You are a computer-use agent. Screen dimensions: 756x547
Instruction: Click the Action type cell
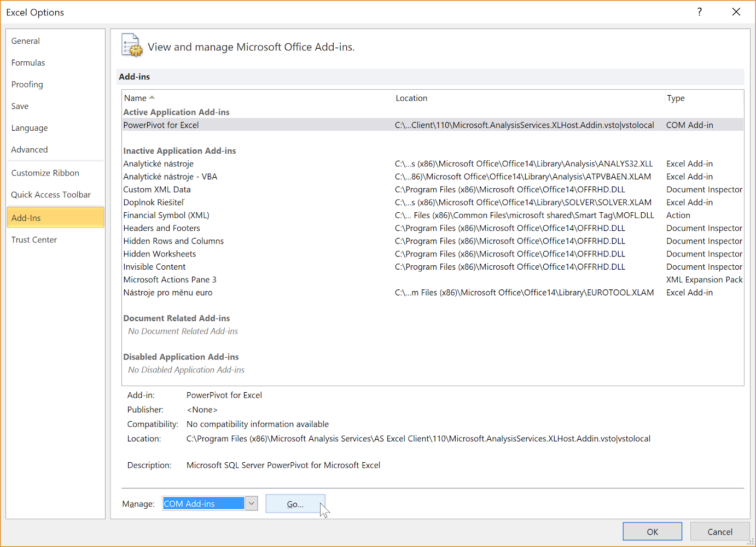pyautogui.click(x=678, y=216)
